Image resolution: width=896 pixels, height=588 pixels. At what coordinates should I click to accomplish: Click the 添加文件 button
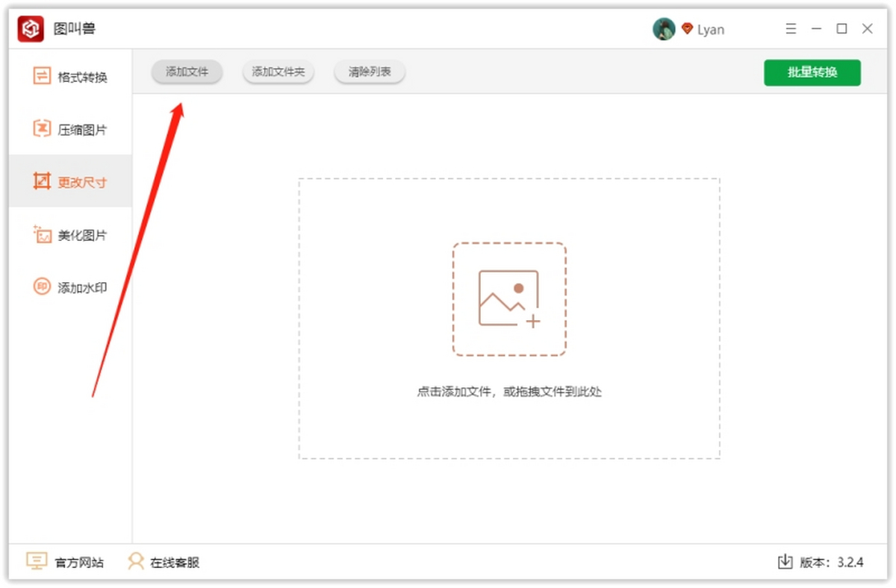click(x=187, y=72)
